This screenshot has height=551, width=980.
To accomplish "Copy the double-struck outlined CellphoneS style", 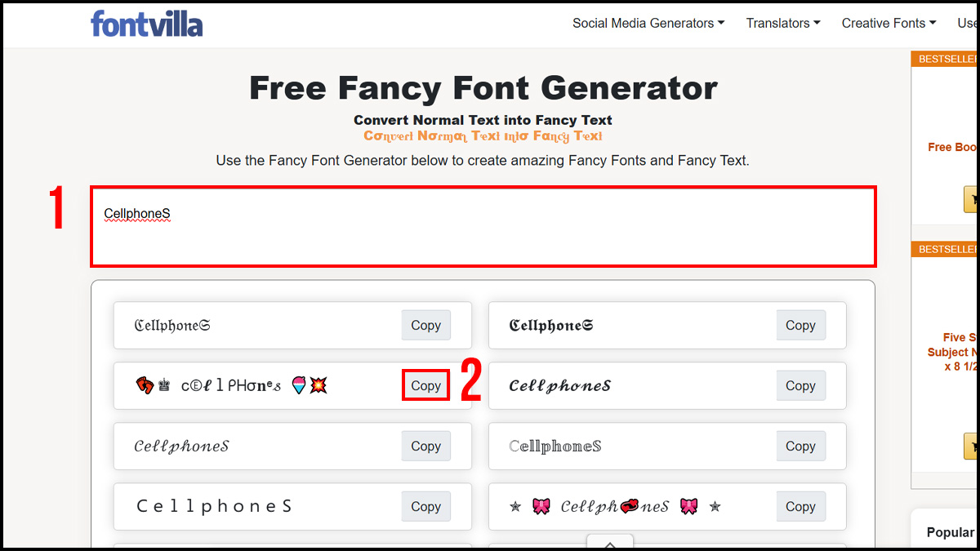I will coord(800,446).
